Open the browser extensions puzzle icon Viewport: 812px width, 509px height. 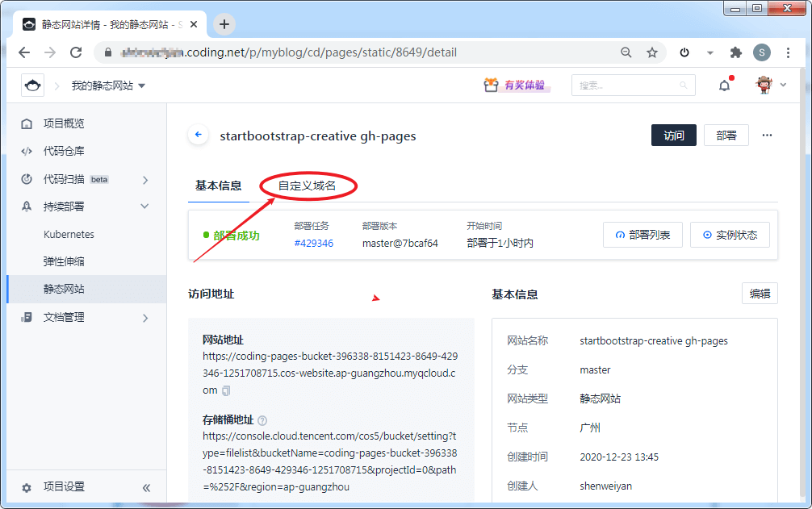point(736,52)
